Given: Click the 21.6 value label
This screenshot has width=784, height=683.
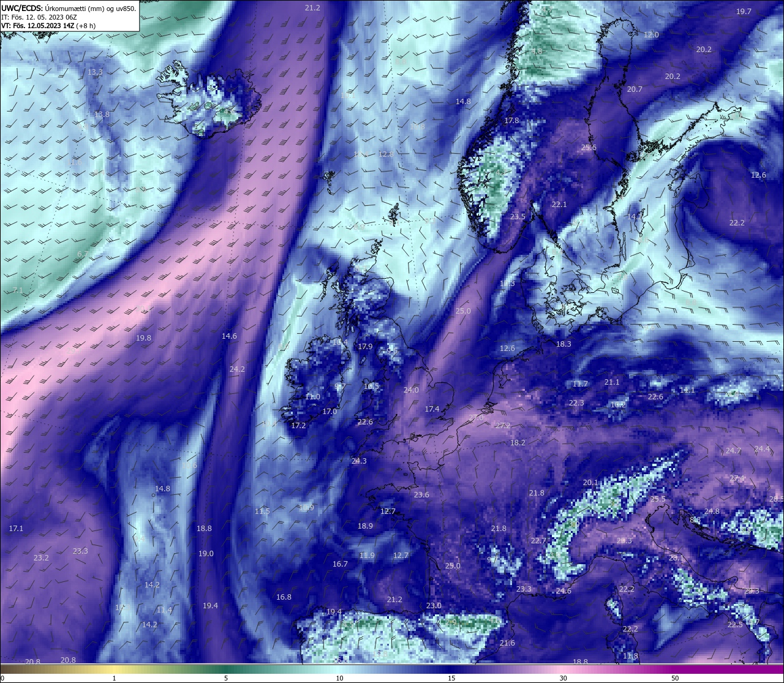Looking at the screenshot, I should pyautogui.click(x=507, y=643).
